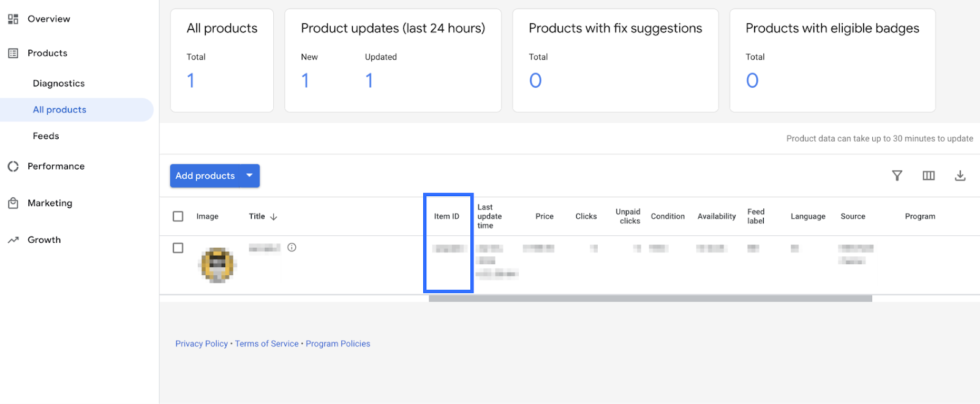Tick the checkbox for the product row

[178, 248]
